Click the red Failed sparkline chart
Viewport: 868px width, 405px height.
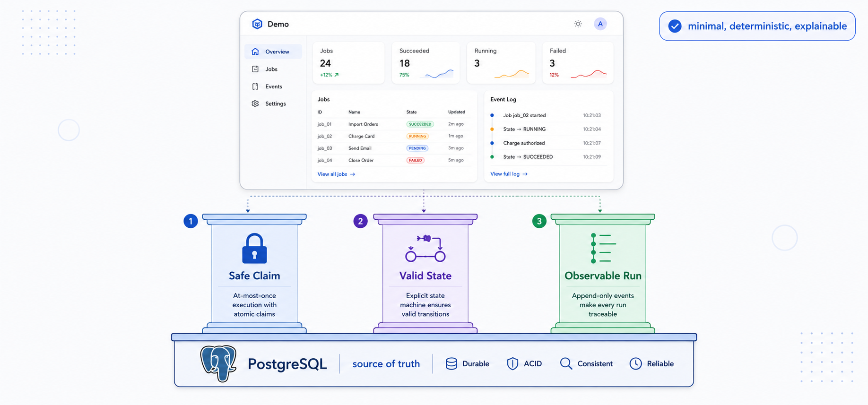[x=589, y=74]
